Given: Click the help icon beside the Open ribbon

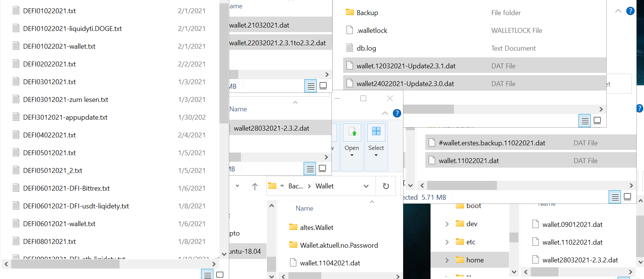Looking at the screenshot, I should point(397,113).
